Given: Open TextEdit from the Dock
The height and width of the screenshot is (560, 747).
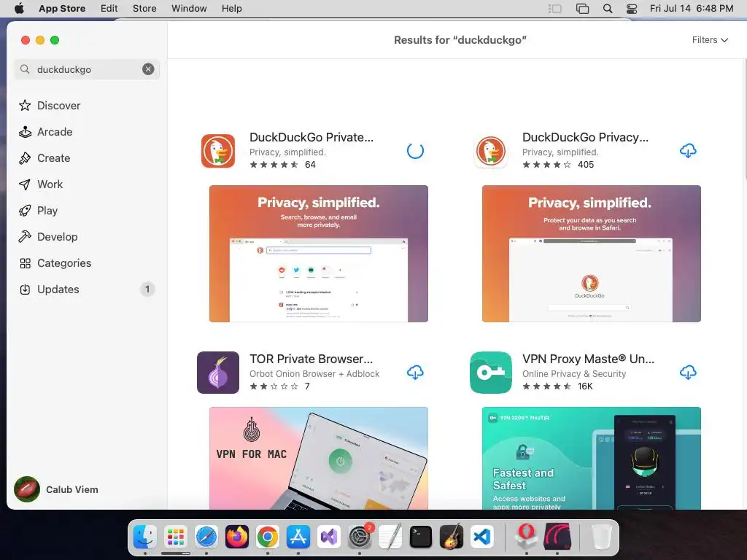Looking at the screenshot, I should [390, 537].
